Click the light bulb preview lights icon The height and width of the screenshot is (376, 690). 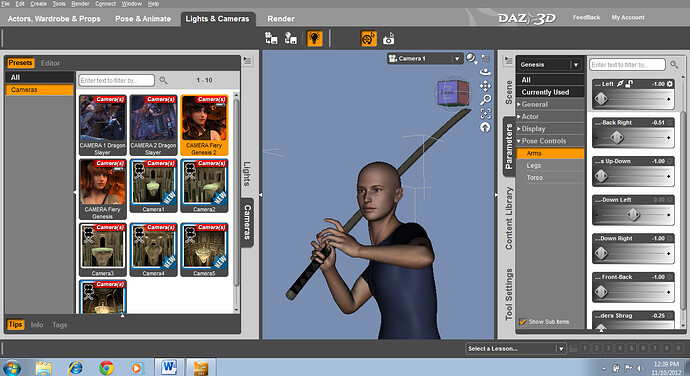(314, 39)
